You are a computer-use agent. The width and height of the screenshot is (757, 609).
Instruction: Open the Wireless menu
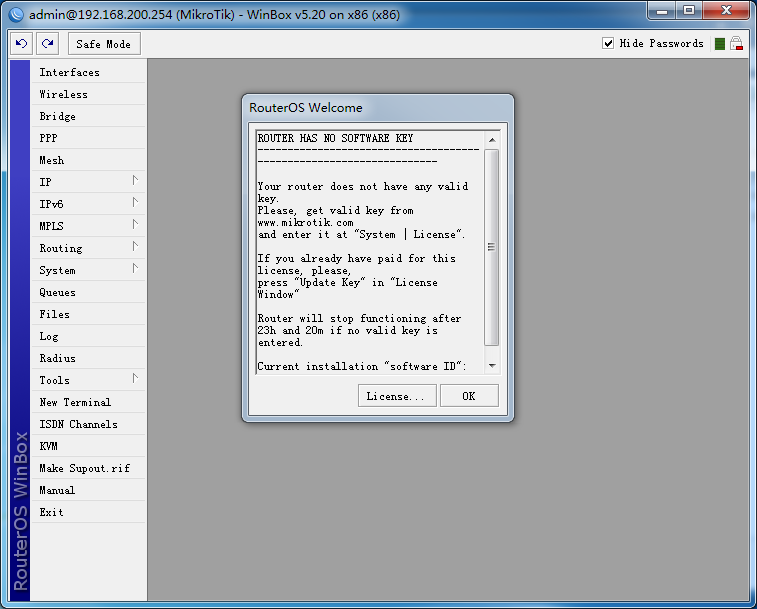click(x=88, y=94)
